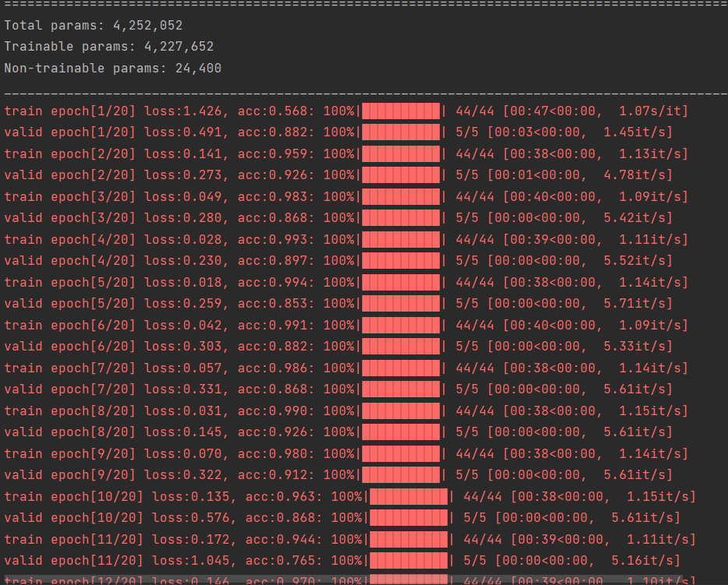Click the Non-trainable params: 24,400 line
728x585 pixels.
[113, 69]
